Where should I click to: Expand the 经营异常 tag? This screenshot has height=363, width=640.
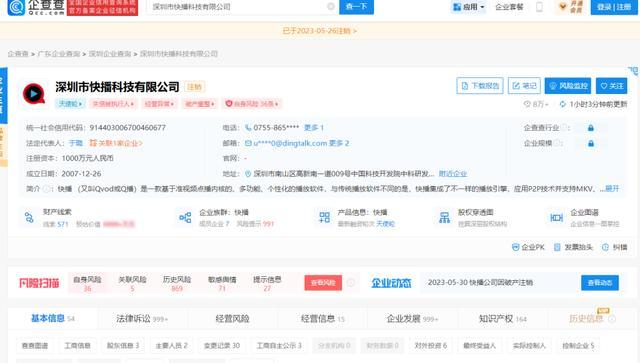[x=159, y=104]
